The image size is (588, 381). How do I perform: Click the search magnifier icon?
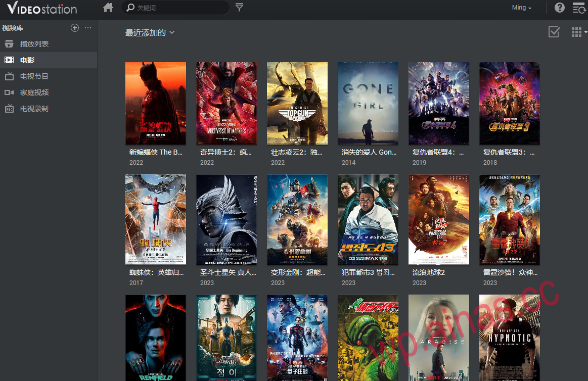point(130,8)
